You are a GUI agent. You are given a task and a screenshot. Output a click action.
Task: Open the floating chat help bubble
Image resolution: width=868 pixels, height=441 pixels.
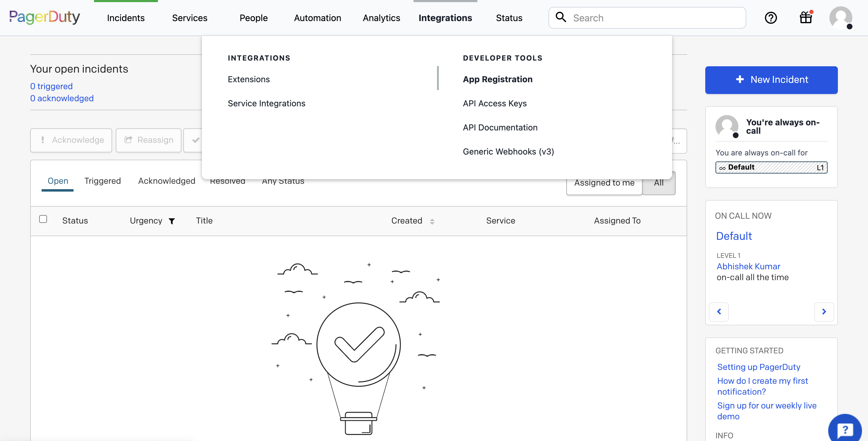845,429
